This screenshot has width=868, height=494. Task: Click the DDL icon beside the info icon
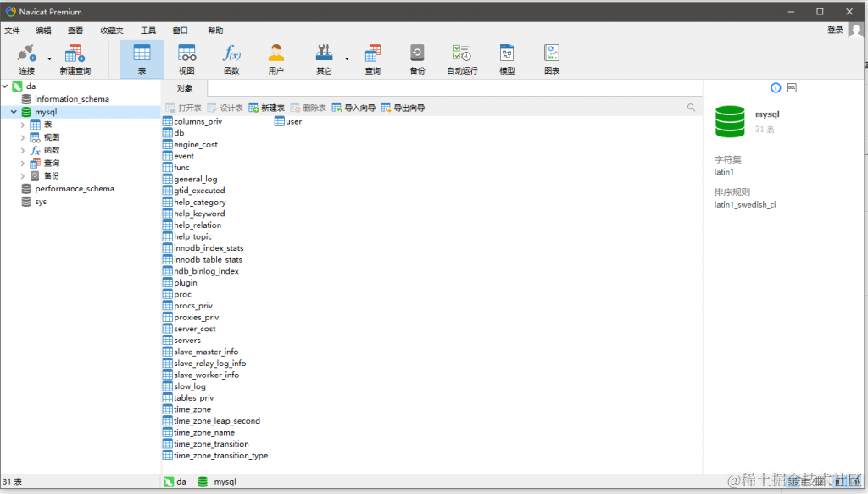[793, 87]
